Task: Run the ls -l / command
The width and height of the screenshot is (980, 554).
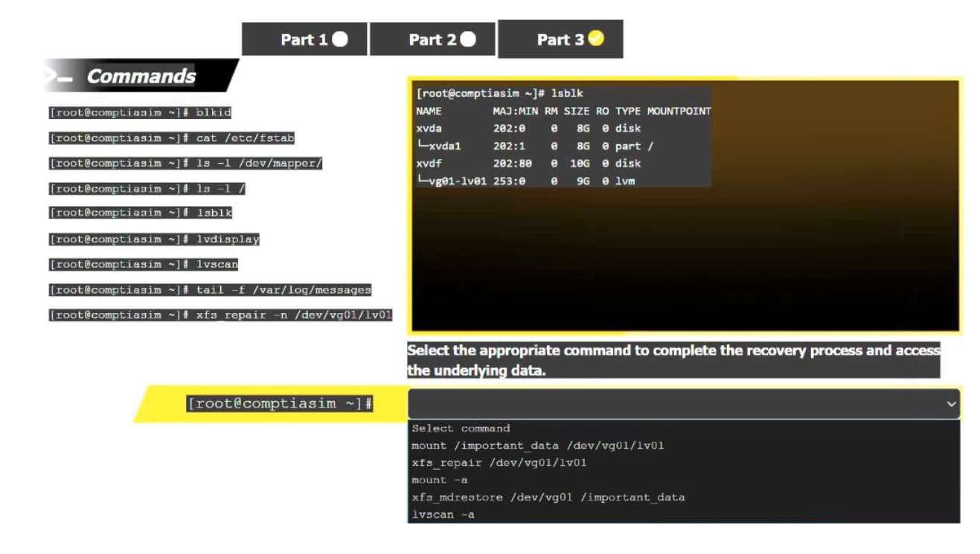Action: [x=147, y=189]
